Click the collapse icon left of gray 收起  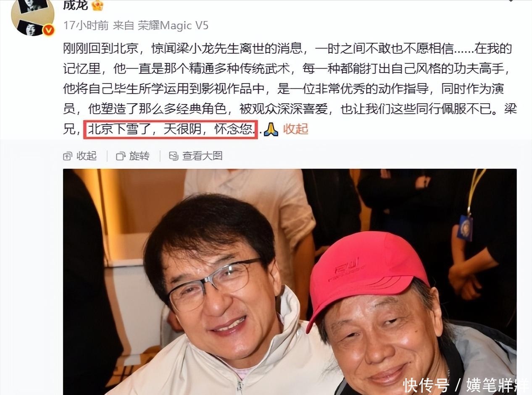pyautogui.click(x=68, y=156)
